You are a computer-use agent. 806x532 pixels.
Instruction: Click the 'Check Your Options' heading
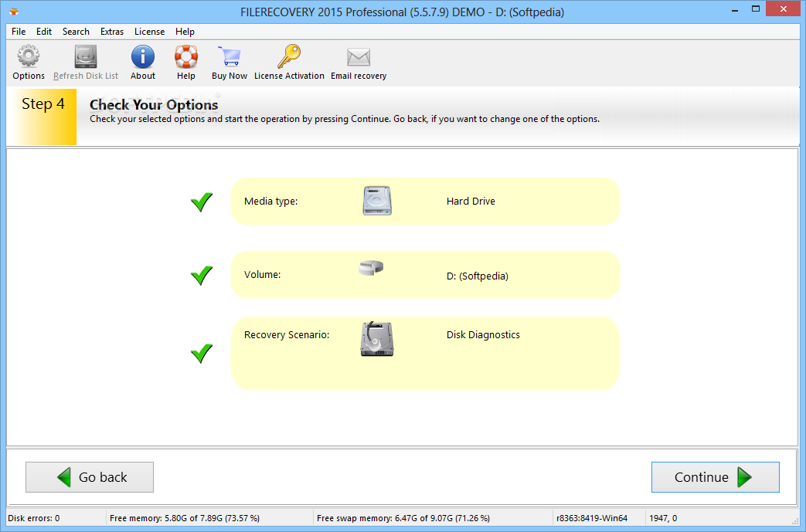click(154, 105)
